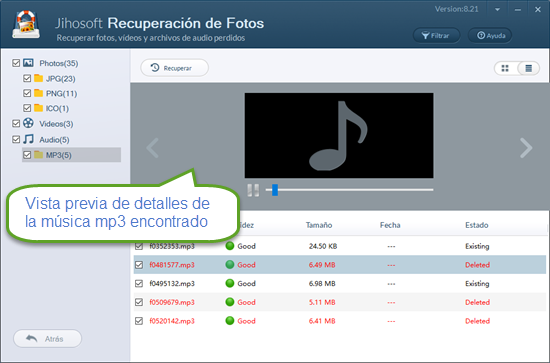This screenshot has height=363, width=550.
Task: Click the Recuperar button
Action: [x=174, y=68]
